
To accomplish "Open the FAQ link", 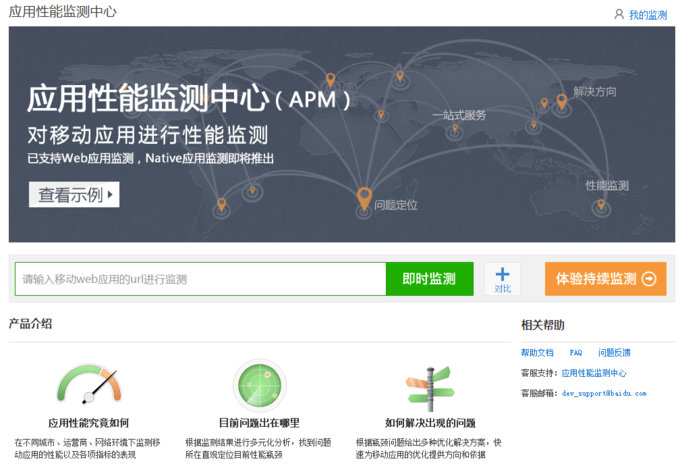I will pyautogui.click(x=575, y=352).
